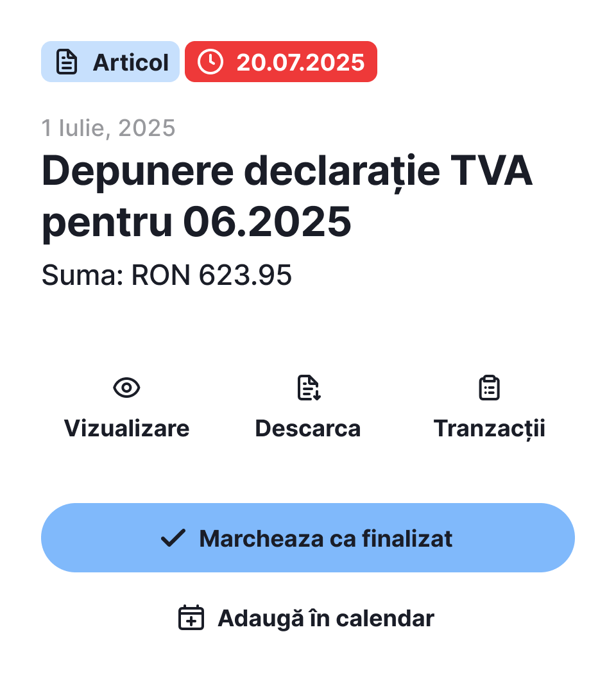Click the 1 Iulie, 2025 date text

[x=108, y=128]
